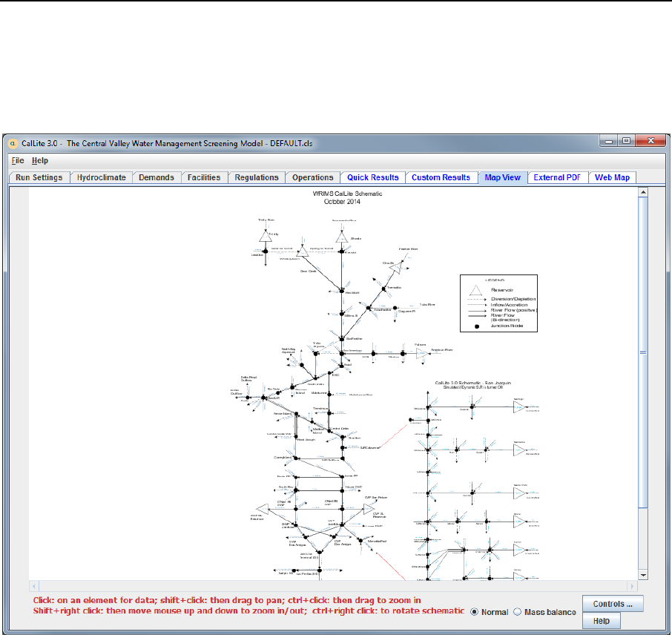Click the "Diversion/Depletion" legend text
672x635 pixels.
click(x=513, y=299)
